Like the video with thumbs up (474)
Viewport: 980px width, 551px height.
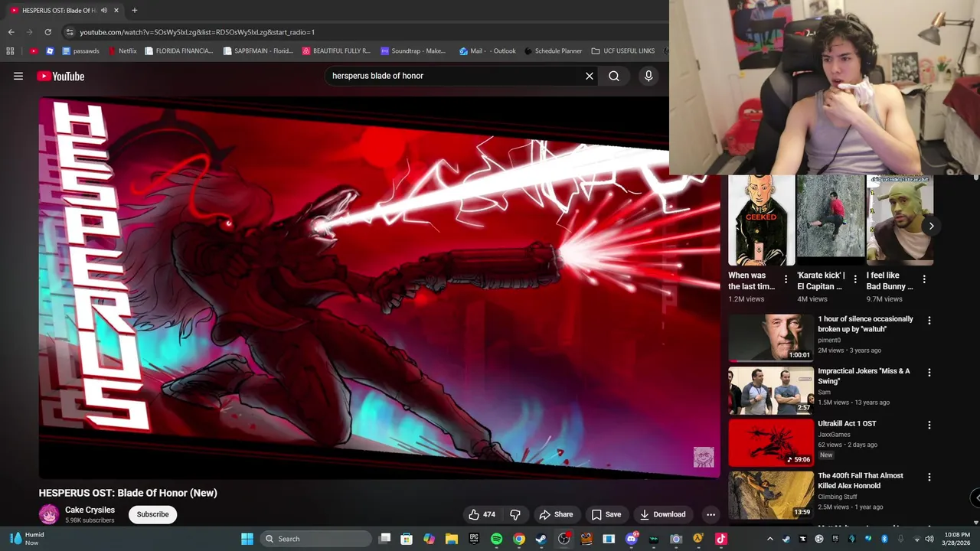tap(482, 514)
